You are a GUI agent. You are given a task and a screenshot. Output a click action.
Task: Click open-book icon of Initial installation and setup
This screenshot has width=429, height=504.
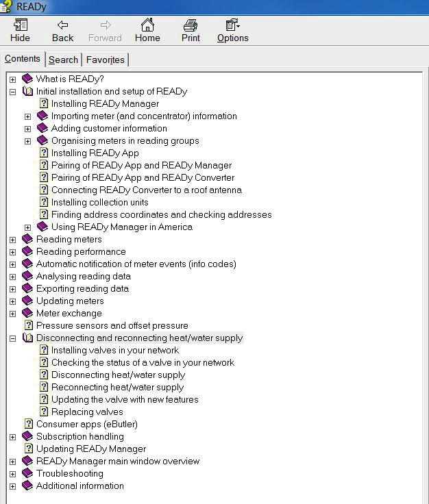(27, 91)
